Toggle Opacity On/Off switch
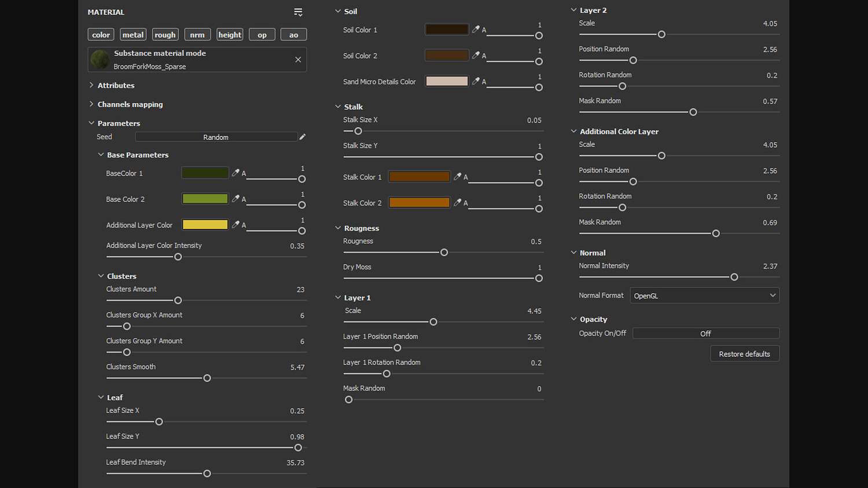 click(x=705, y=334)
